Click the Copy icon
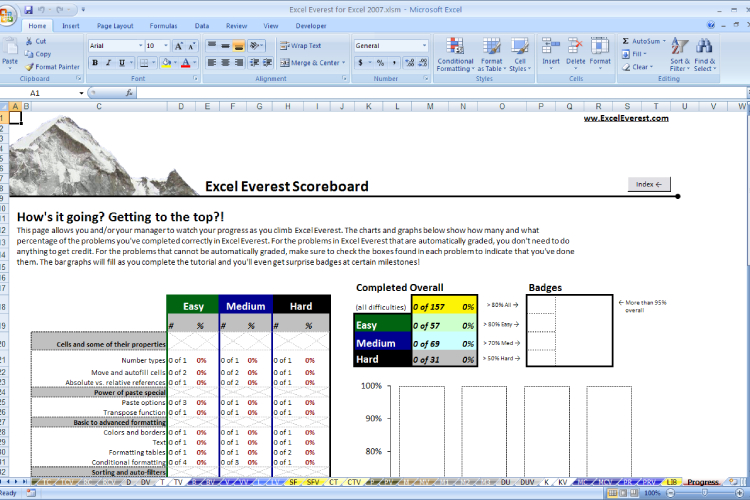 [x=30, y=54]
